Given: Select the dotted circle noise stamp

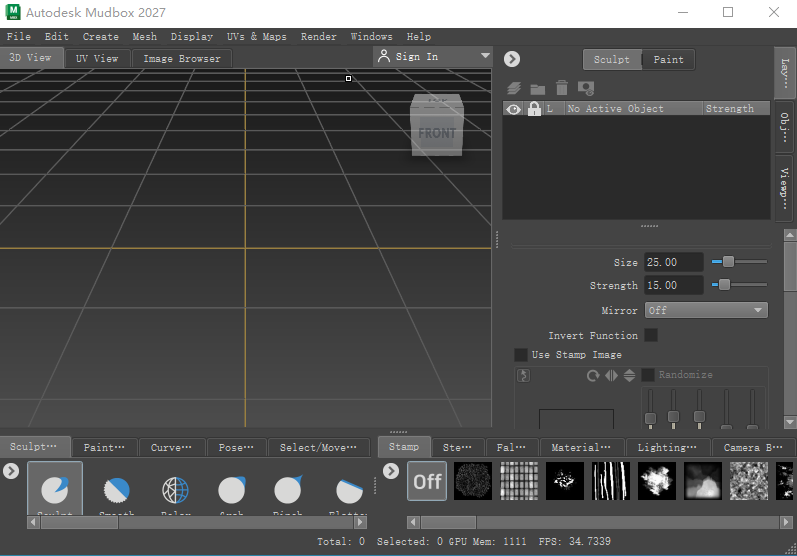Looking at the screenshot, I should [x=473, y=481].
